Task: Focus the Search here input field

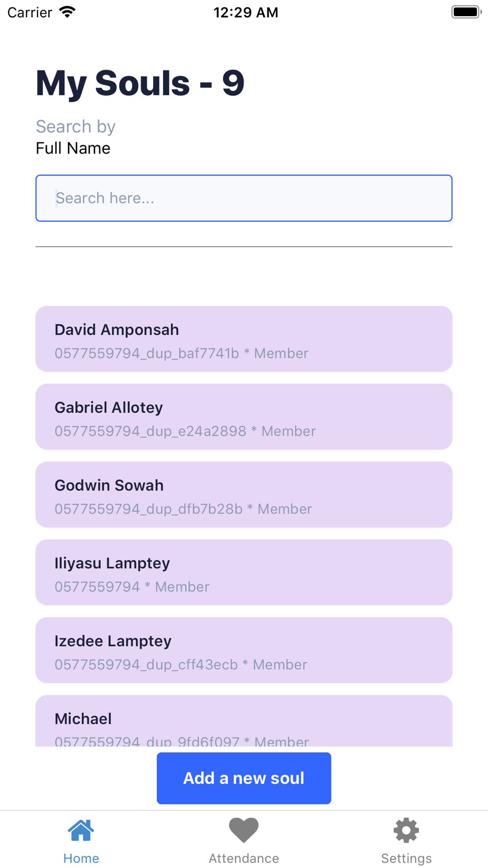Action: pyautogui.click(x=244, y=198)
